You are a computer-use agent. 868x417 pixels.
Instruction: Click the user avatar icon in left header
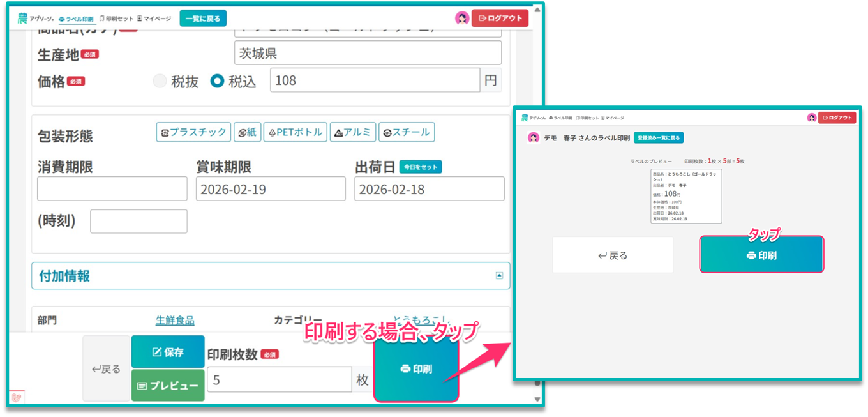point(462,19)
